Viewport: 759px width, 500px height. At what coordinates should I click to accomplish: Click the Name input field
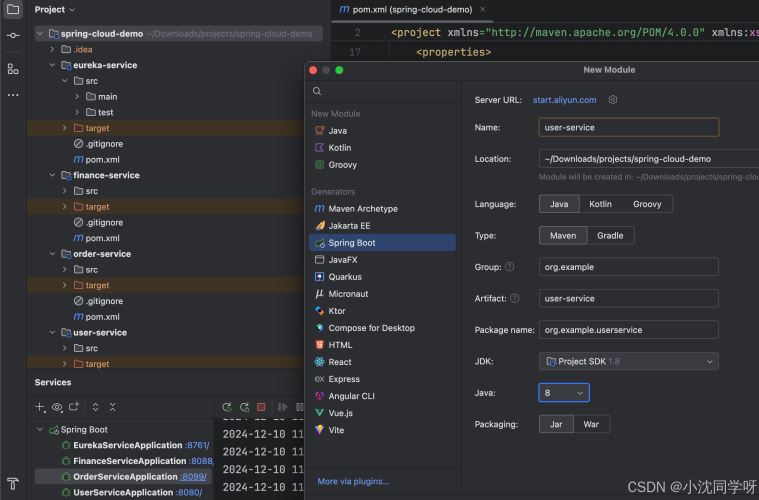[628, 127]
